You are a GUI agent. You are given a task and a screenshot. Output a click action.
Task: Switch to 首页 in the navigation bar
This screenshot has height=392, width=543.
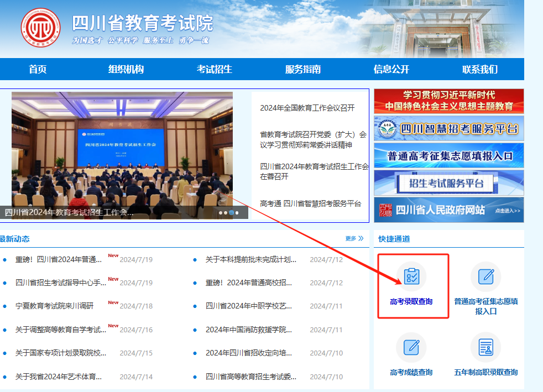point(38,69)
